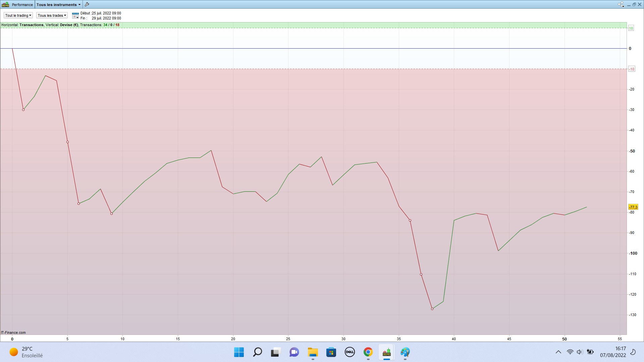Expand the Tous les instruments dropdown

click(58, 5)
